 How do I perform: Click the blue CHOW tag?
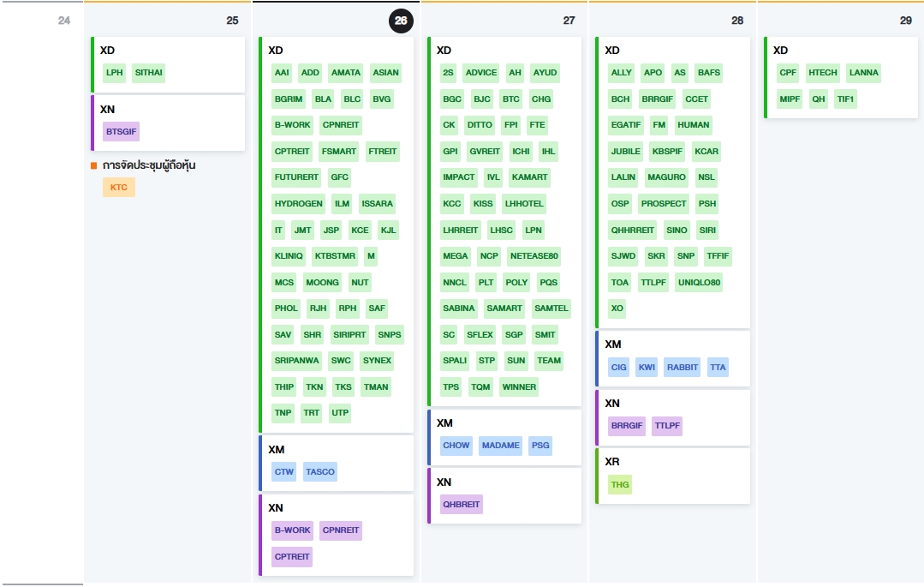click(456, 446)
